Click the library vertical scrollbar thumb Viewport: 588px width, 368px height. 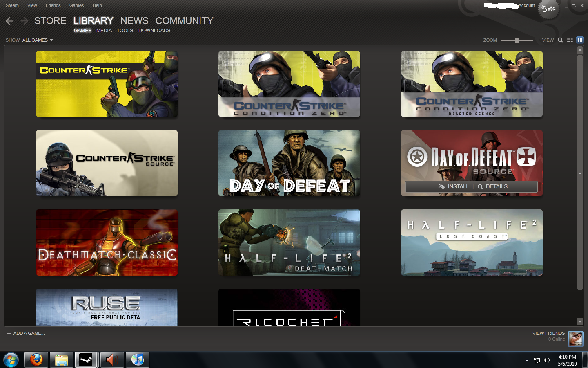(580, 172)
